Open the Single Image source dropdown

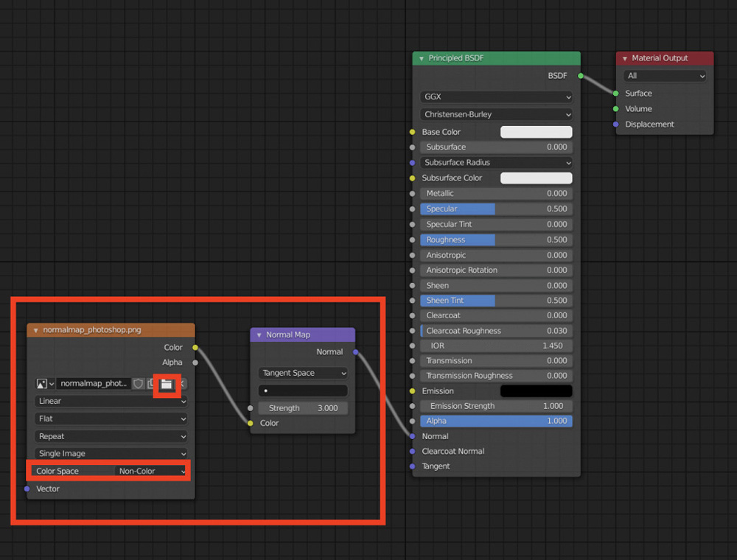coord(110,453)
